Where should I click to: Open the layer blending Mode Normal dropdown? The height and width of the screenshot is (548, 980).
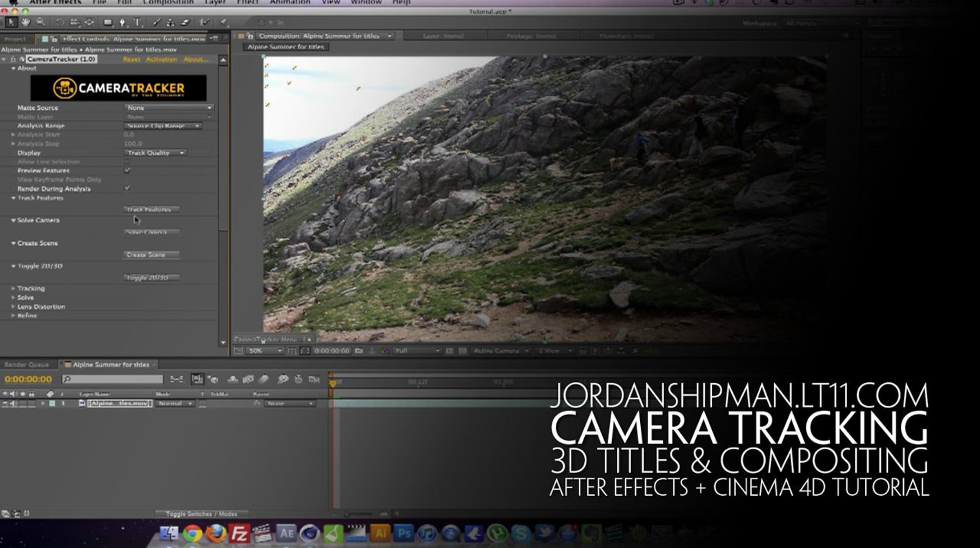click(175, 403)
